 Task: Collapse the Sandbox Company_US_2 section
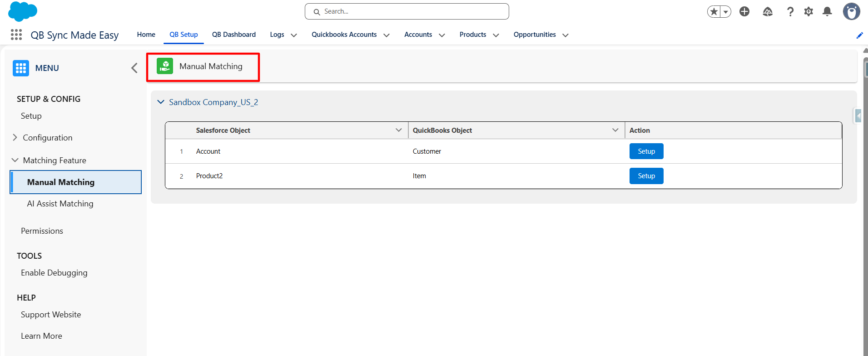pos(161,102)
